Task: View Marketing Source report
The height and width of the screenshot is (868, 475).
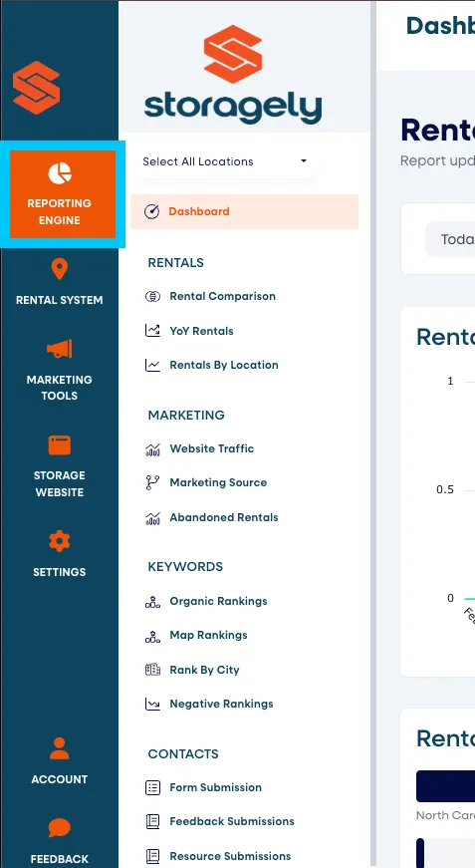Action: click(x=218, y=482)
